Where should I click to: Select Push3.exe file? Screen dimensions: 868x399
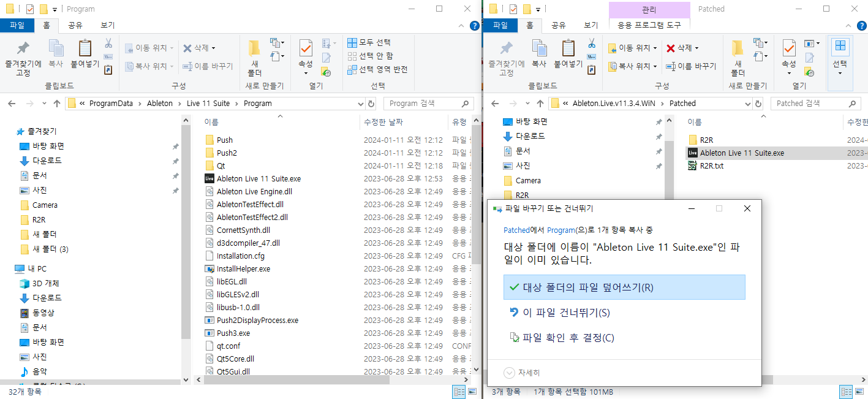point(233,333)
